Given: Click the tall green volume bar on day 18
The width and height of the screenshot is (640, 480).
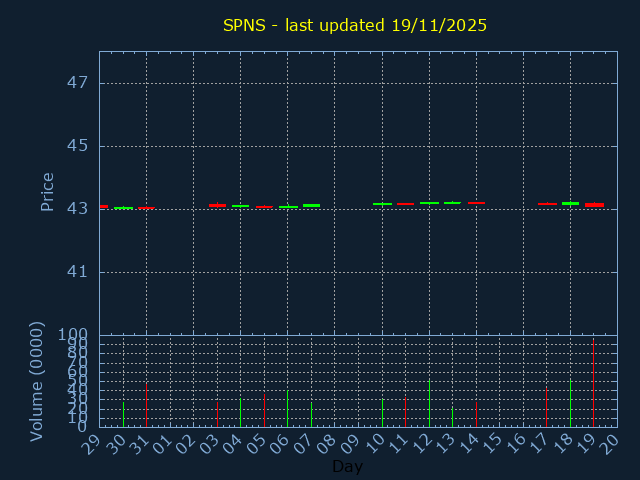Looking at the screenshot, I should (x=570, y=402).
